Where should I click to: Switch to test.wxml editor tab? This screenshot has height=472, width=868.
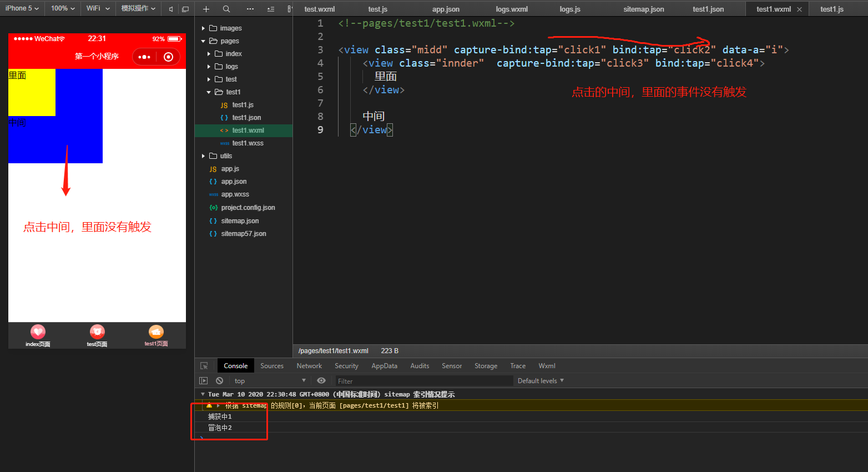pyautogui.click(x=320, y=9)
